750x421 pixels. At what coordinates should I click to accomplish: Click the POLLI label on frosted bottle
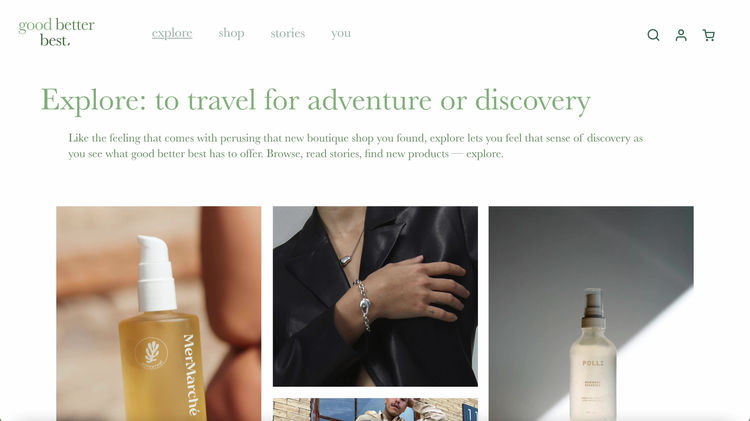(593, 363)
